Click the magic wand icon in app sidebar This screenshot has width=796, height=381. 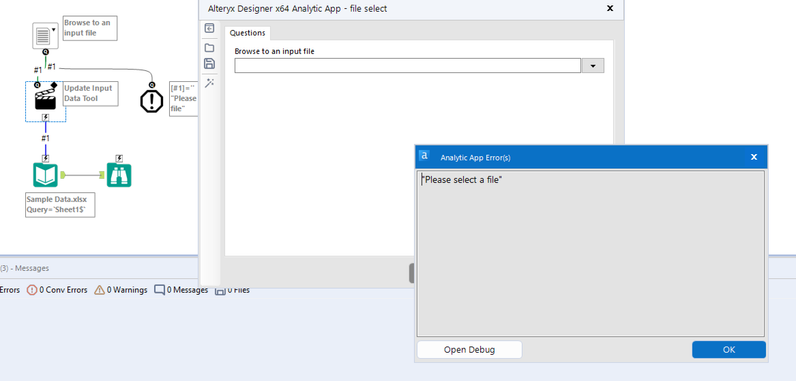(x=209, y=83)
